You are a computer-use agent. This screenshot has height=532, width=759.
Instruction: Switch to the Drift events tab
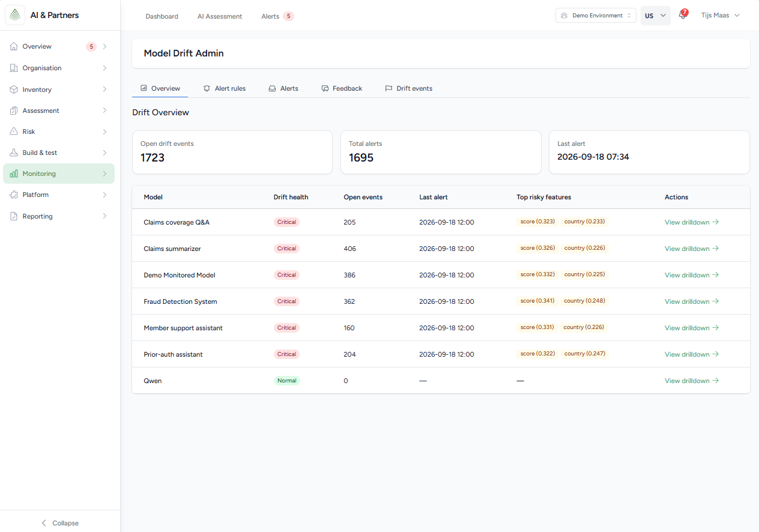coord(408,88)
